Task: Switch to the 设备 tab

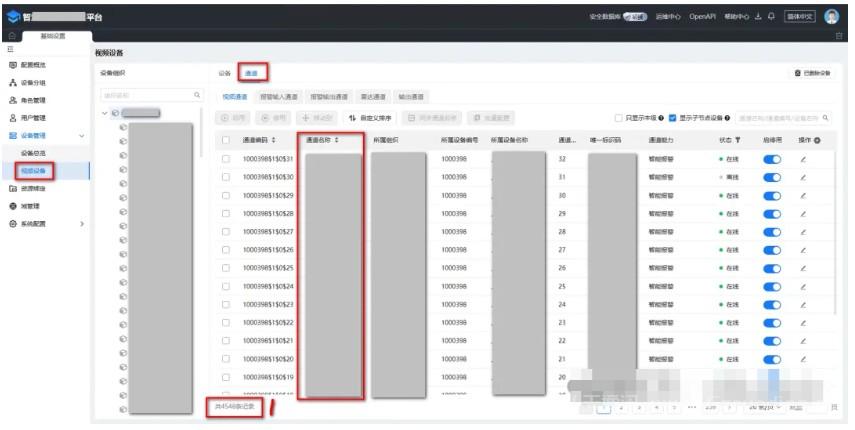Action: (225, 73)
